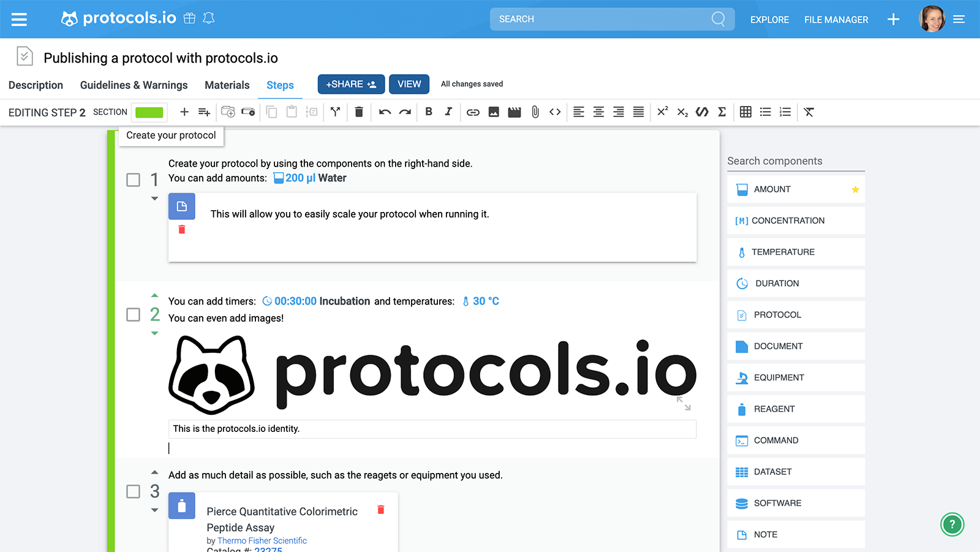Screen dimensions: 980x552
Task: Click the VIEW button
Action: coord(409,84)
